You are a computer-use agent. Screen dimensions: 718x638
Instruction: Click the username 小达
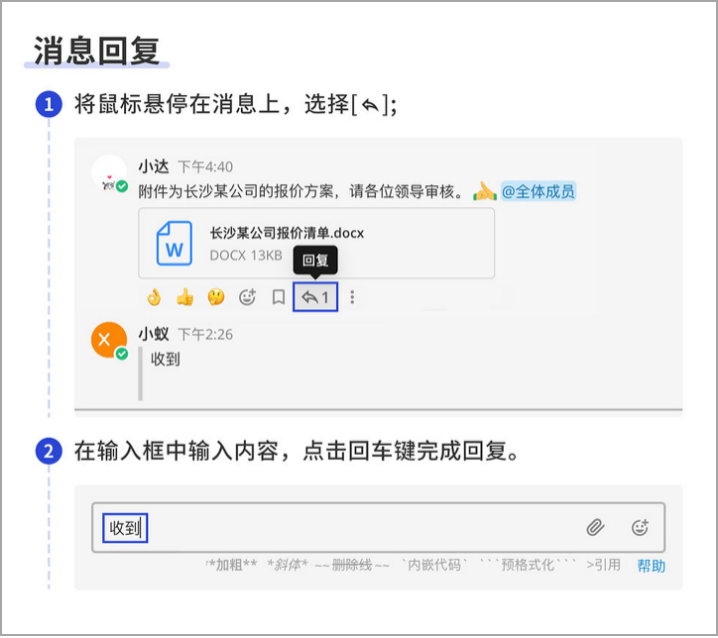coord(154,167)
